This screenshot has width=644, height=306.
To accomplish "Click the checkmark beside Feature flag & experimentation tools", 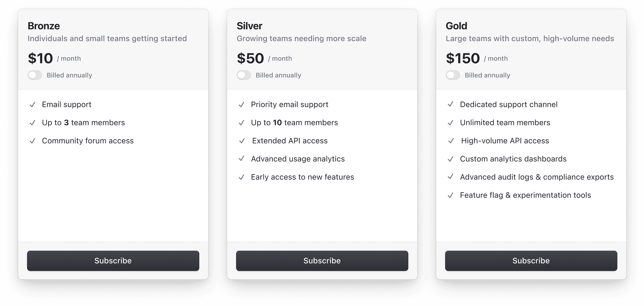I will pyautogui.click(x=451, y=195).
